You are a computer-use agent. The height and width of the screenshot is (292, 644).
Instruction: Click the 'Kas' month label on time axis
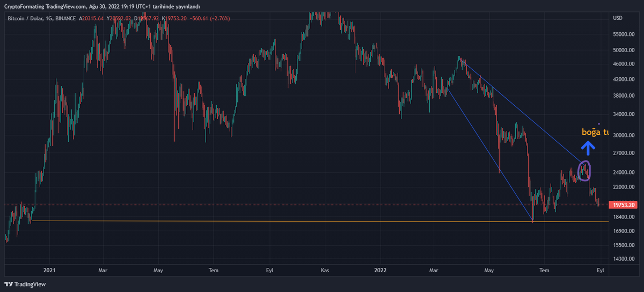(x=324, y=271)
